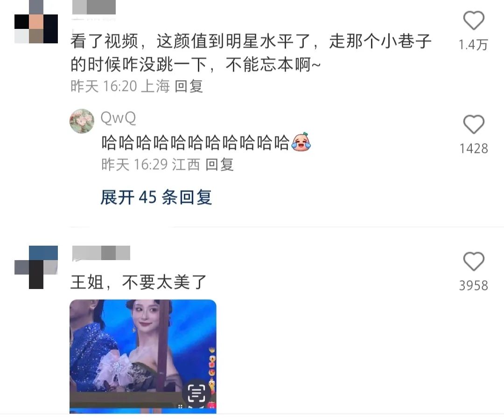
Task: Open QwQ's floral profile avatar
Action: [x=82, y=121]
